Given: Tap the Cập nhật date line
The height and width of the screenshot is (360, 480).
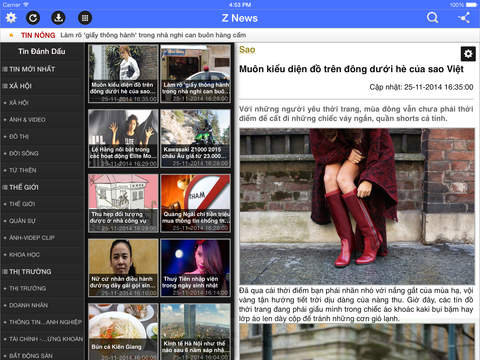Looking at the screenshot, I should pyautogui.click(x=421, y=87).
